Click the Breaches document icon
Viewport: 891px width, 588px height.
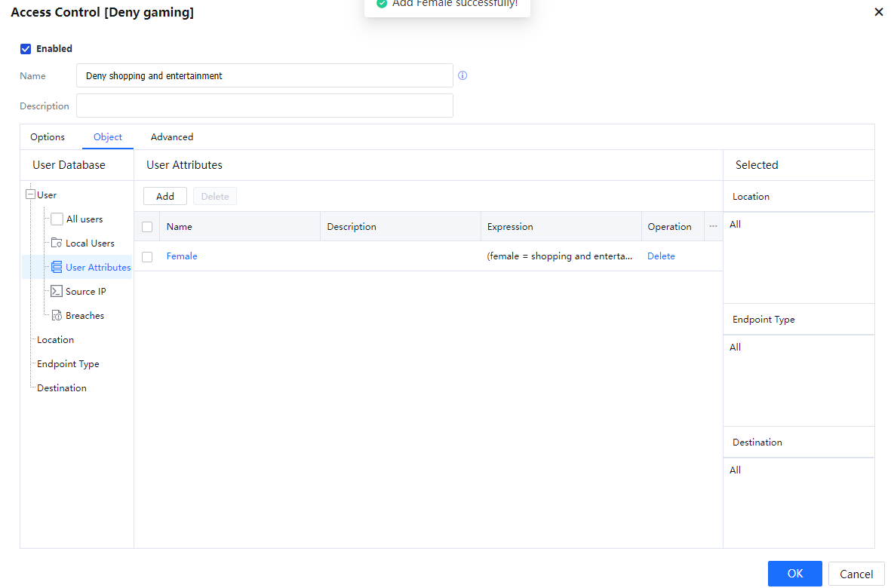pos(57,316)
